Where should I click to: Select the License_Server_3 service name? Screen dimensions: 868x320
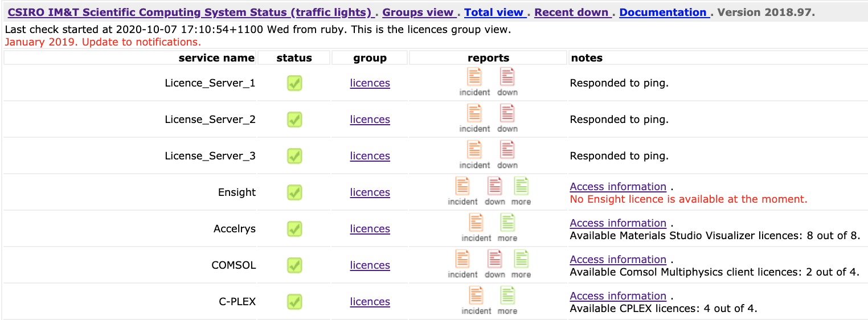210,156
